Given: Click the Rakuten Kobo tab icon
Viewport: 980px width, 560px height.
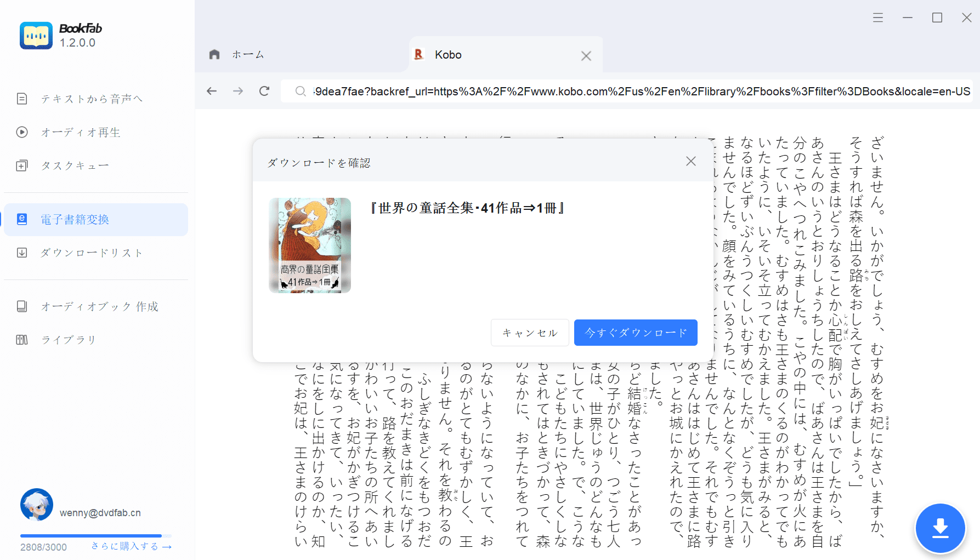Looking at the screenshot, I should click(419, 54).
